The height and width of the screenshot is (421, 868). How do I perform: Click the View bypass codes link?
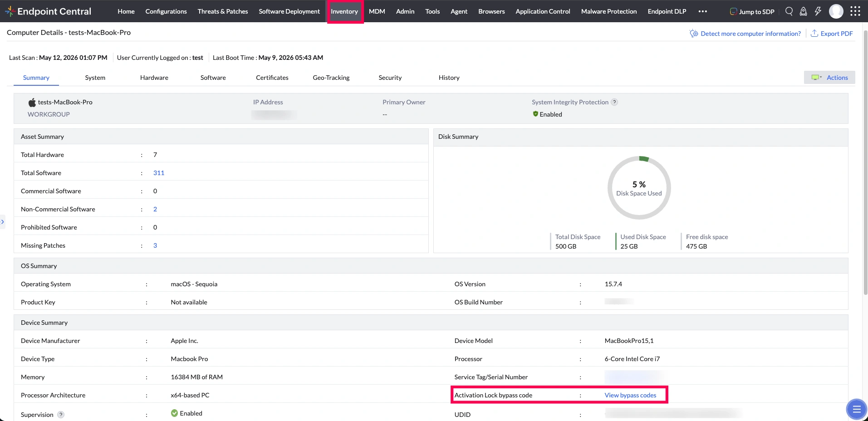[x=630, y=395]
